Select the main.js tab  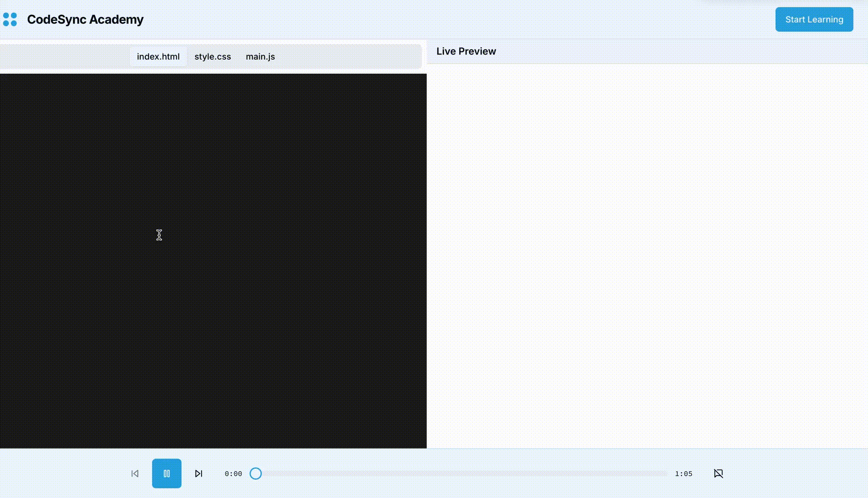[260, 57]
